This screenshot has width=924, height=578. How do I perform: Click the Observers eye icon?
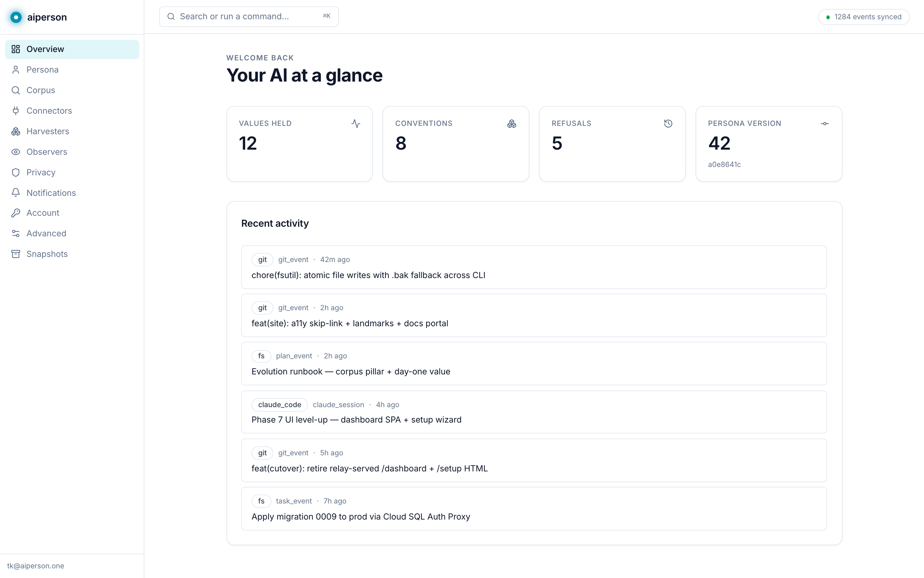coord(16,152)
